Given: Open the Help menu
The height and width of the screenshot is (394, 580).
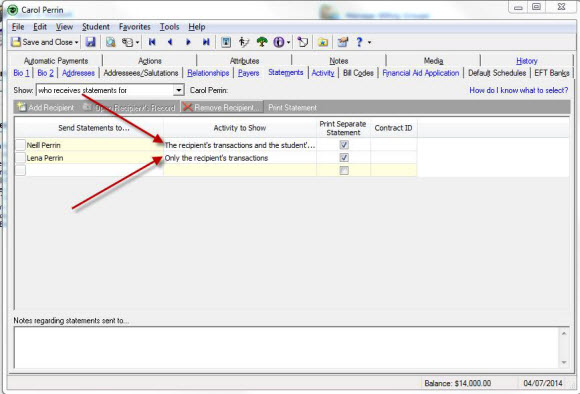Looking at the screenshot, I should pyautogui.click(x=197, y=27).
